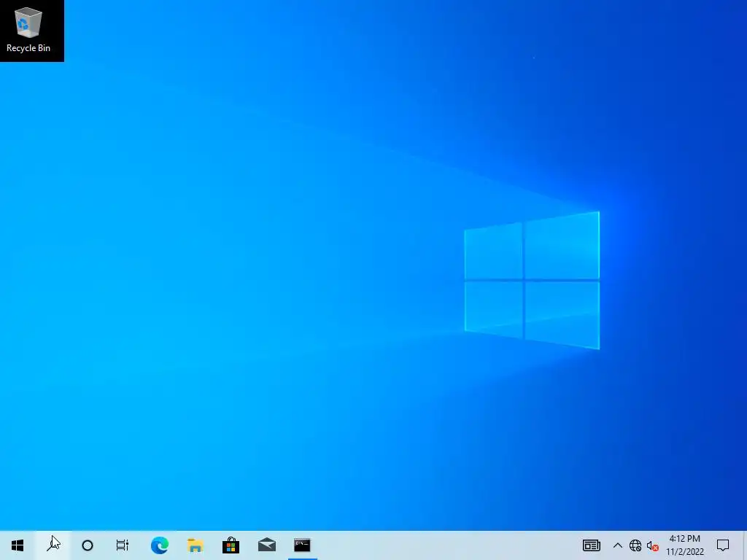
Task: Click the Show desktop strip
Action: (744, 545)
